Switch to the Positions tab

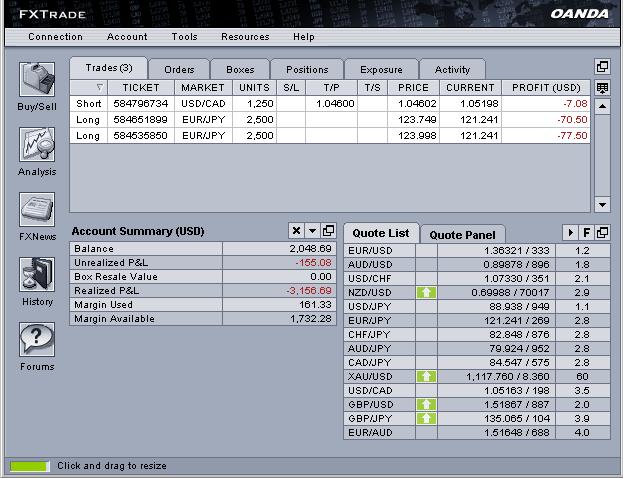(x=307, y=70)
